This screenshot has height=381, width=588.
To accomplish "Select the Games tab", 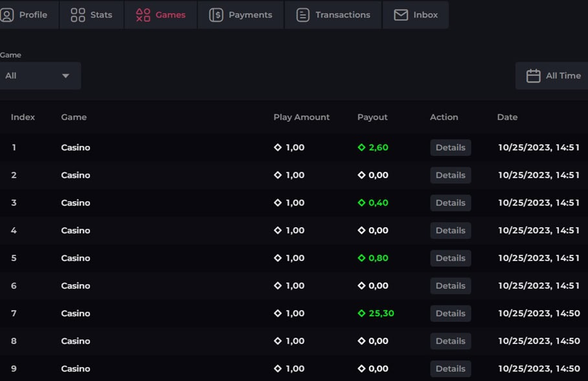I will (161, 15).
